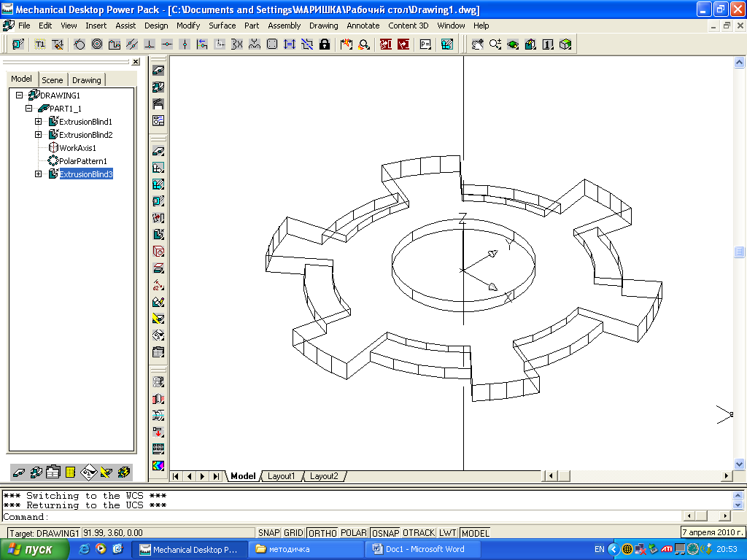Click the pirate face visibility icon in left toolbar
Image resolution: width=747 pixels, height=560 pixels.
click(158, 335)
